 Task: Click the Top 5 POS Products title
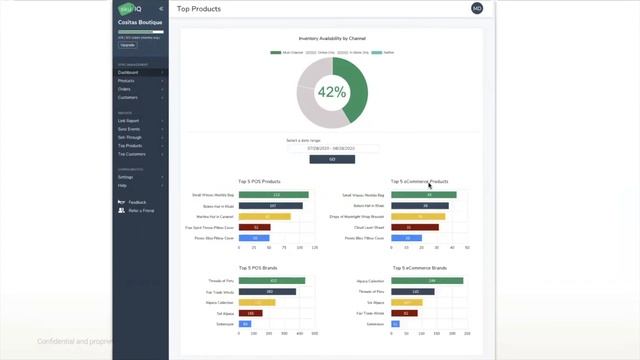coord(259,182)
